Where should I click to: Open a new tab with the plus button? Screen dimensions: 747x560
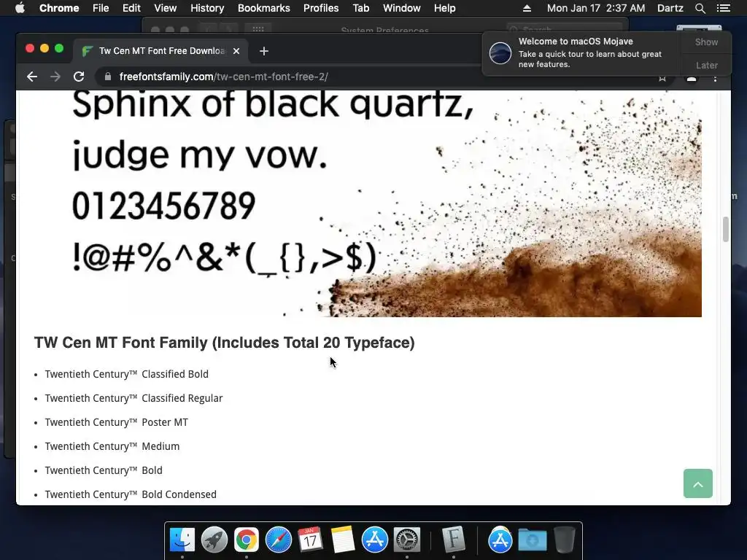264,51
